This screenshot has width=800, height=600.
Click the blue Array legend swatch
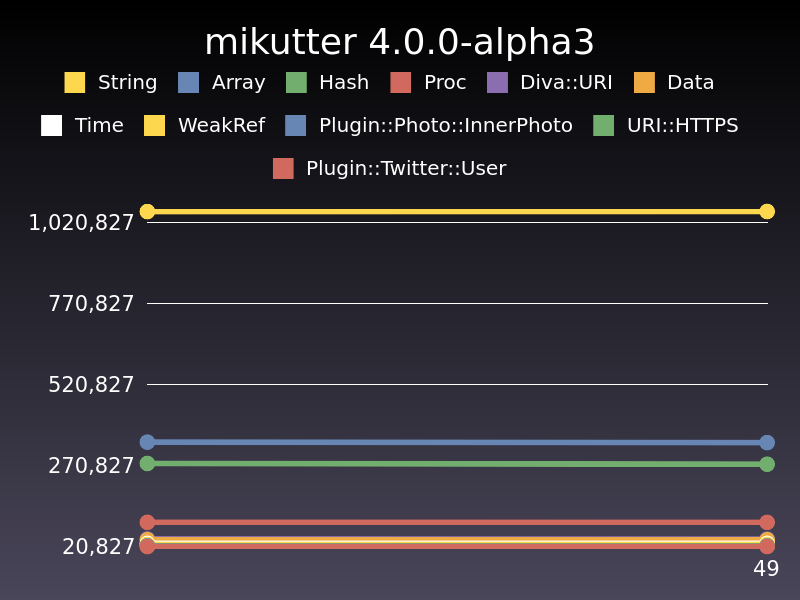[x=189, y=83]
